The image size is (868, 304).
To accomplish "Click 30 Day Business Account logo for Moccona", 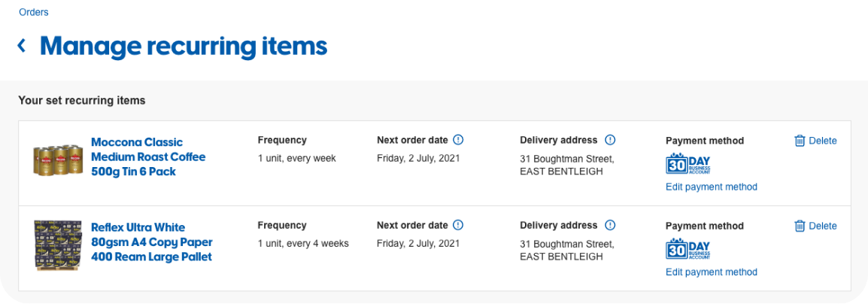I will click(x=688, y=164).
